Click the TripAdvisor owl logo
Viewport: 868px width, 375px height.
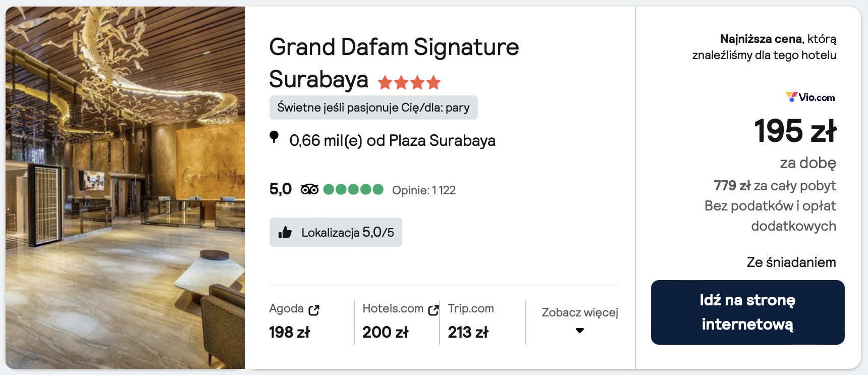pyautogui.click(x=309, y=190)
